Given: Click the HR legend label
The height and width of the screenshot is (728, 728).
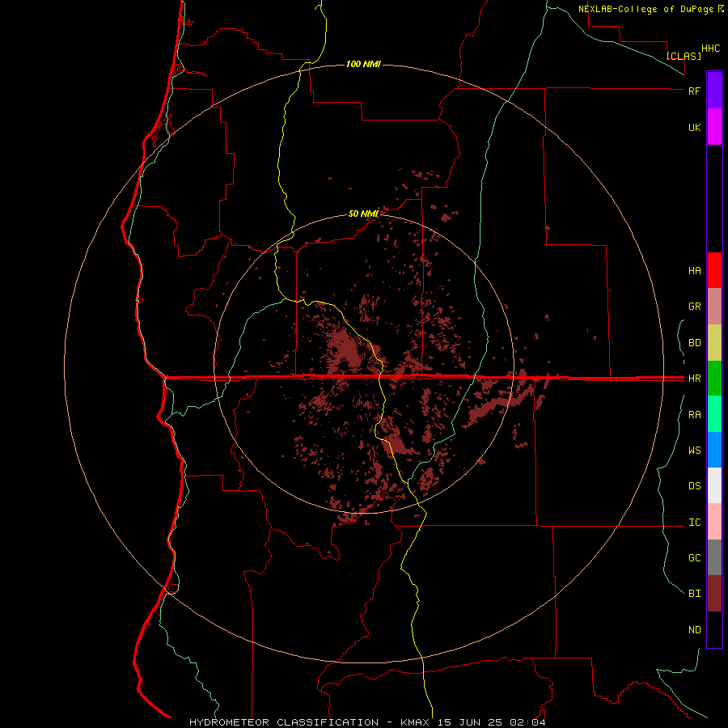Looking at the screenshot, I should coord(694,379).
